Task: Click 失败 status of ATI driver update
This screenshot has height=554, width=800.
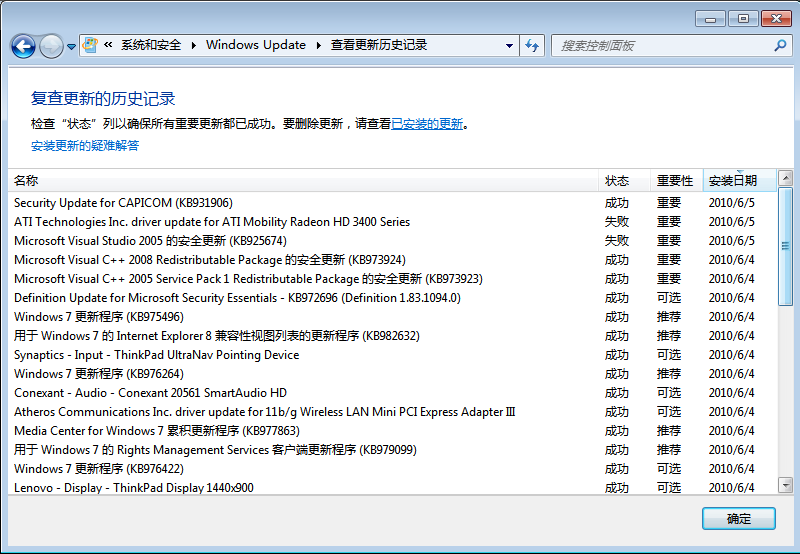Action: [617, 222]
